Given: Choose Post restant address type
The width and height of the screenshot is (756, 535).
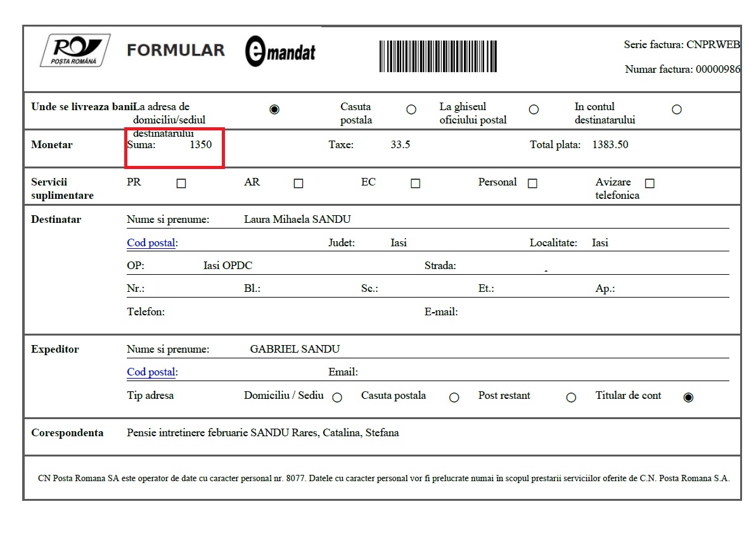Looking at the screenshot, I should click(571, 398).
